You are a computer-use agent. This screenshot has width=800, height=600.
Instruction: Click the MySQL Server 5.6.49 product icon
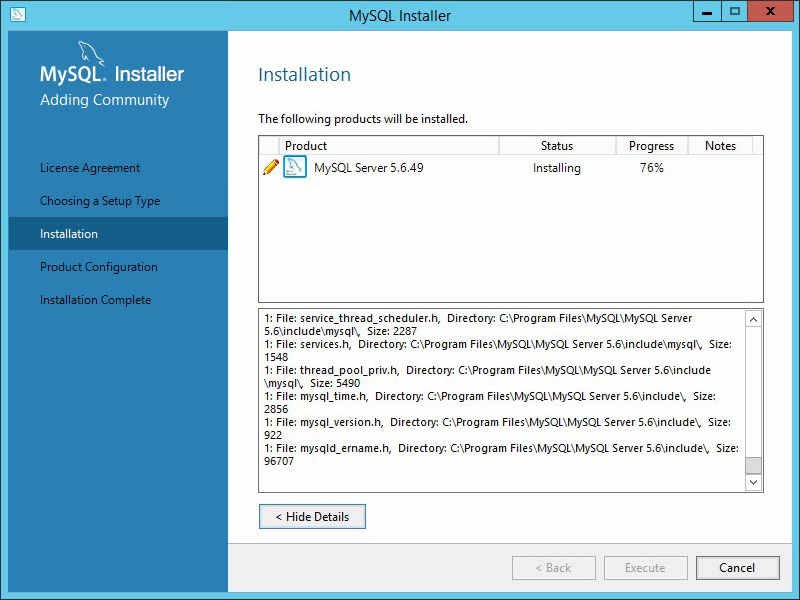[295, 167]
